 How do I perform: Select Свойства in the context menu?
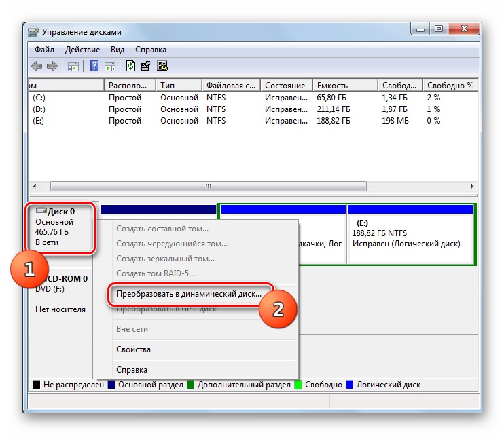(133, 349)
